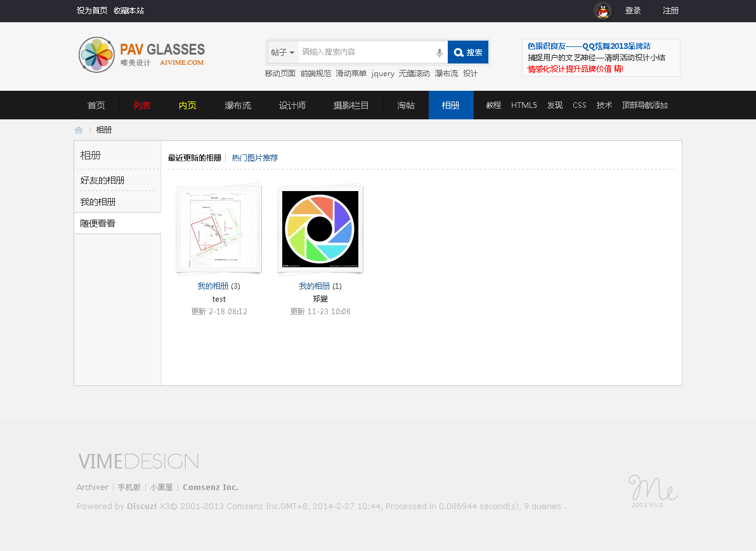This screenshot has width=756, height=551.
Task: Click the Me 2013 V5.0 footer logo
Action: tap(653, 491)
